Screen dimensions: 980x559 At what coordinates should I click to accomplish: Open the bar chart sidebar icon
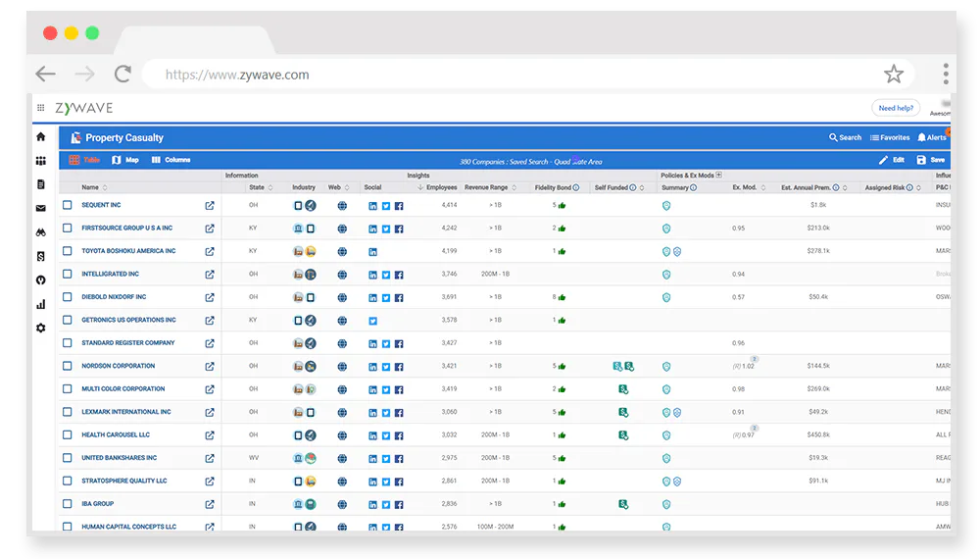(x=41, y=304)
